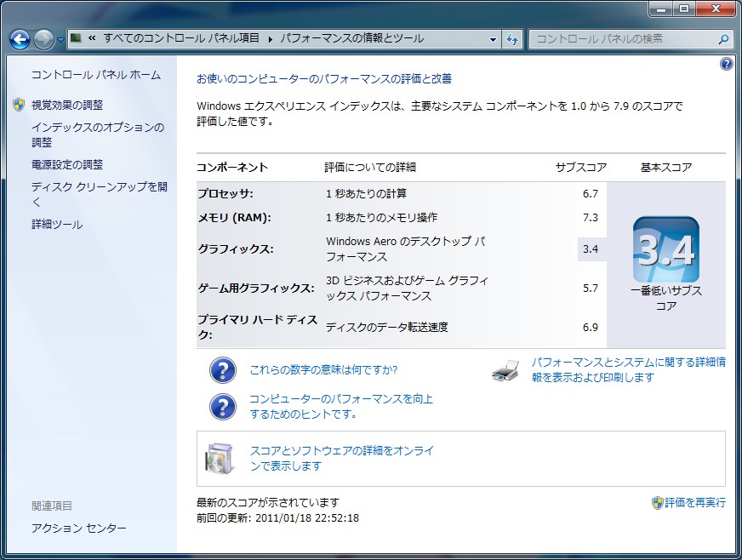Expand the « breadcrumb overflow chevron
Viewport: 742px width, 560px height.
click(92, 38)
